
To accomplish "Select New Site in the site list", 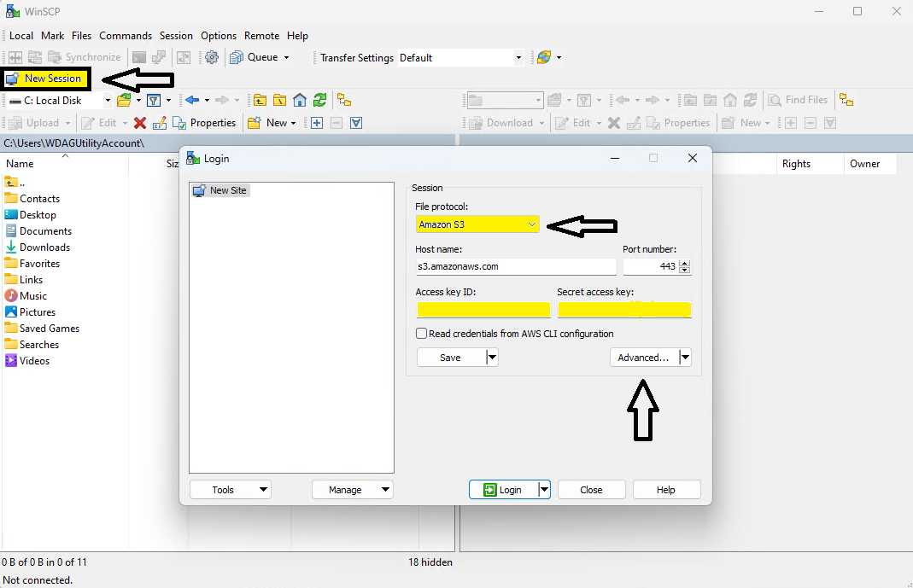I will pos(220,190).
